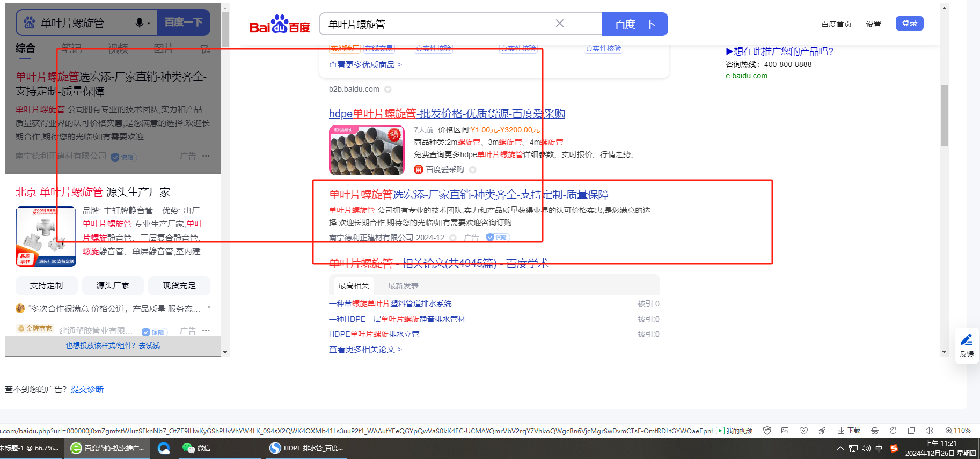Expand the circle dropdown after 南宁德利正建材有限公司 2024-12
The width and height of the screenshot is (980, 459).
point(453,238)
